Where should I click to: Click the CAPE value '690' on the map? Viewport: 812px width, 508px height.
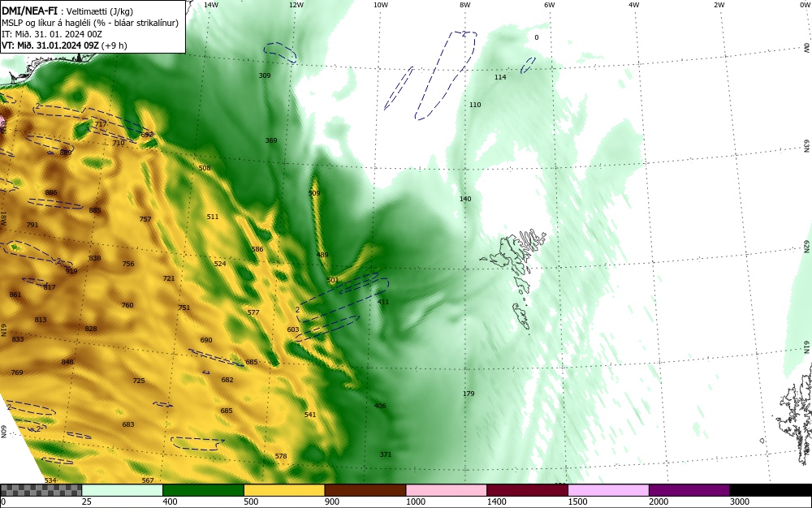pos(206,340)
